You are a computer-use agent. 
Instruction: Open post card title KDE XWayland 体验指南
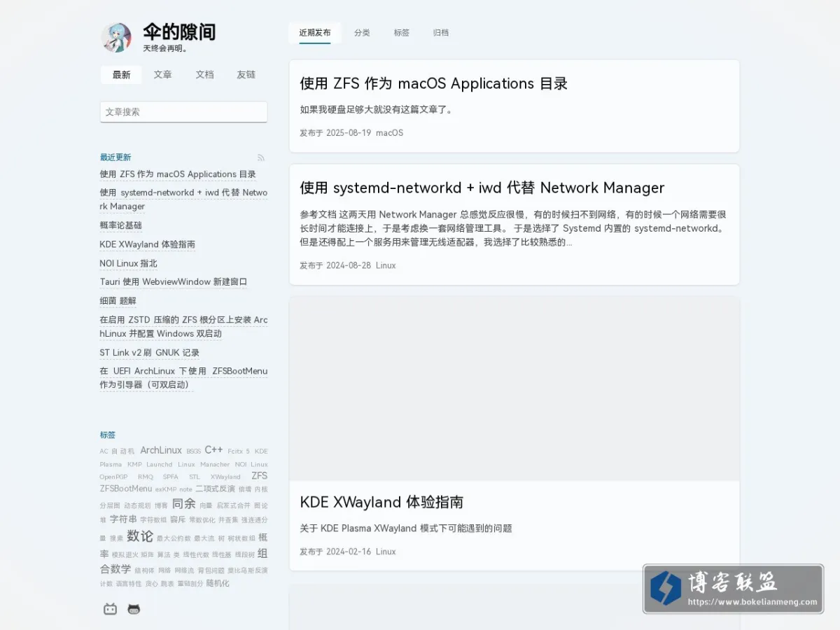(x=381, y=502)
